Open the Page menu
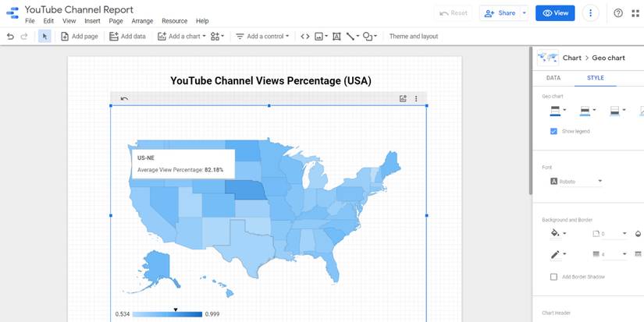644x322 pixels. pyautogui.click(x=116, y=21)
